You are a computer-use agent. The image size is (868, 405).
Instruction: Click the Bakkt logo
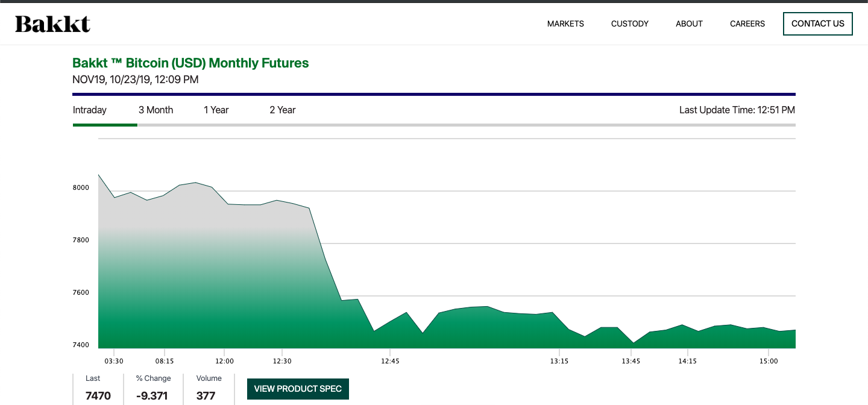point(52,24)
